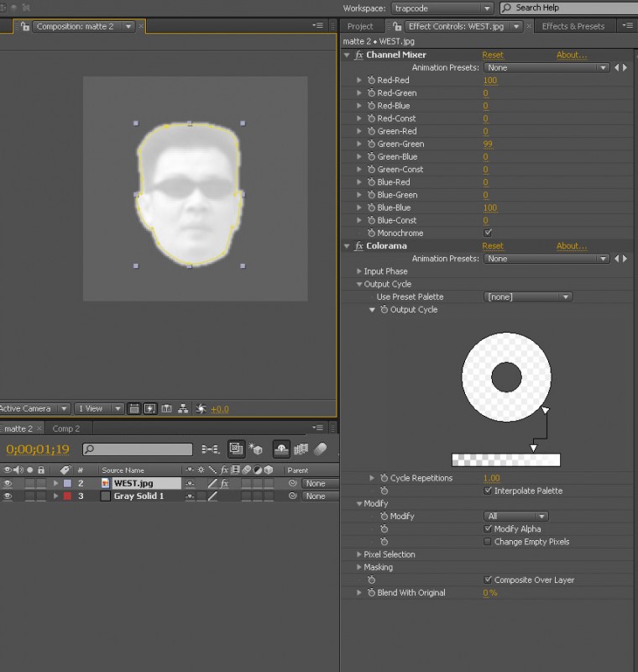This screenshot has height=672, width=638.
Task: Disable the Interpolate Palette checkbox
Action: (489, 491)
